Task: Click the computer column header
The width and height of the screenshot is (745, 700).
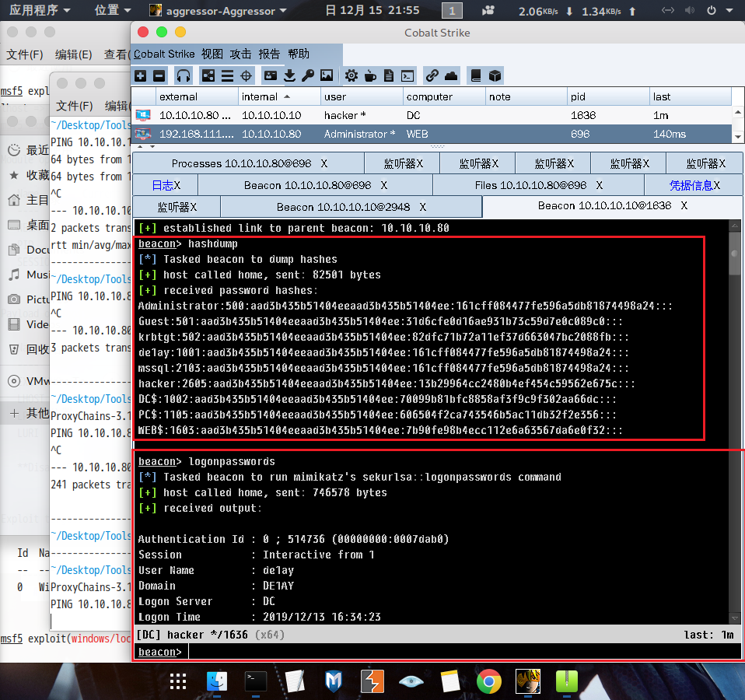Action: [444, 96]
